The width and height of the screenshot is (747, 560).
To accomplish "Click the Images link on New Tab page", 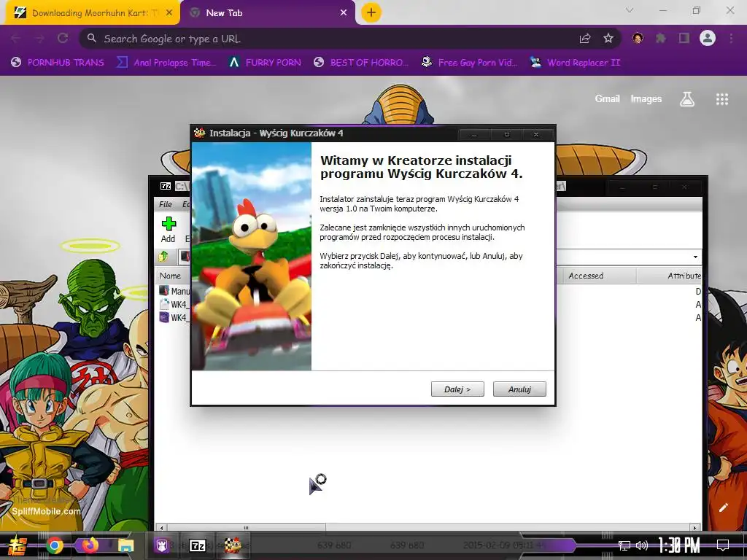I will click(x=646, y=98).
